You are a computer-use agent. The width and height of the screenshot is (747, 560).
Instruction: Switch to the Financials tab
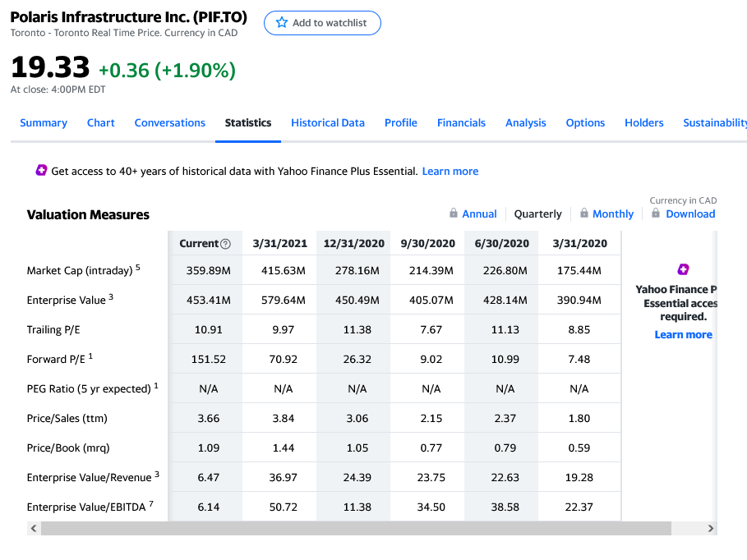pyautogui.click(x=461, y=123)
